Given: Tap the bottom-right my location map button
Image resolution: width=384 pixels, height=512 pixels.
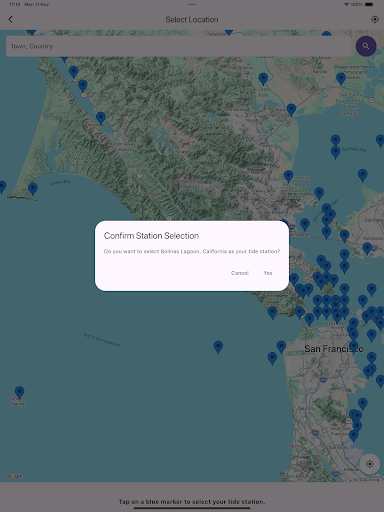Looking at the screenshot, I should [x=369, y=464].
